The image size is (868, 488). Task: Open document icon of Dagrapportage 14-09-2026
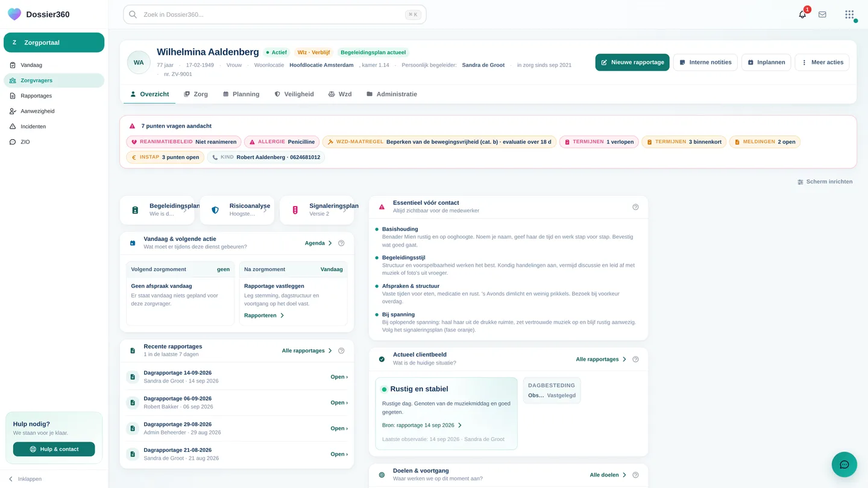tap(133, 377)
